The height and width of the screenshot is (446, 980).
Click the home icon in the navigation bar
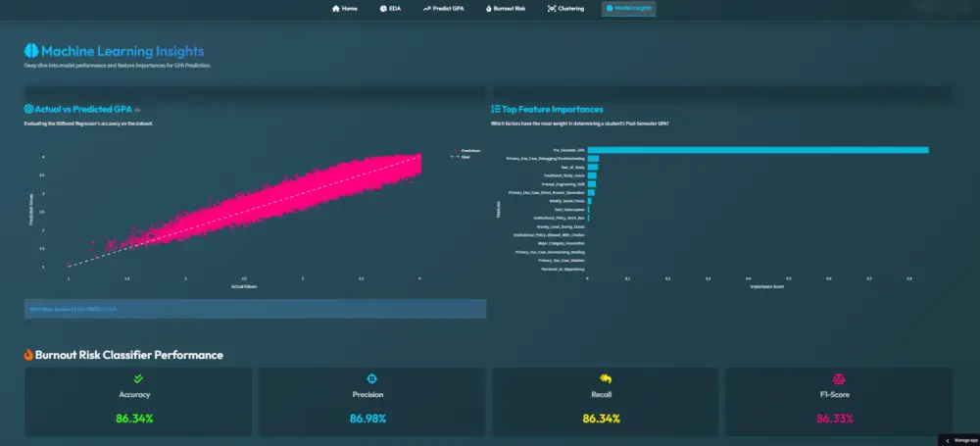[335, 9]
